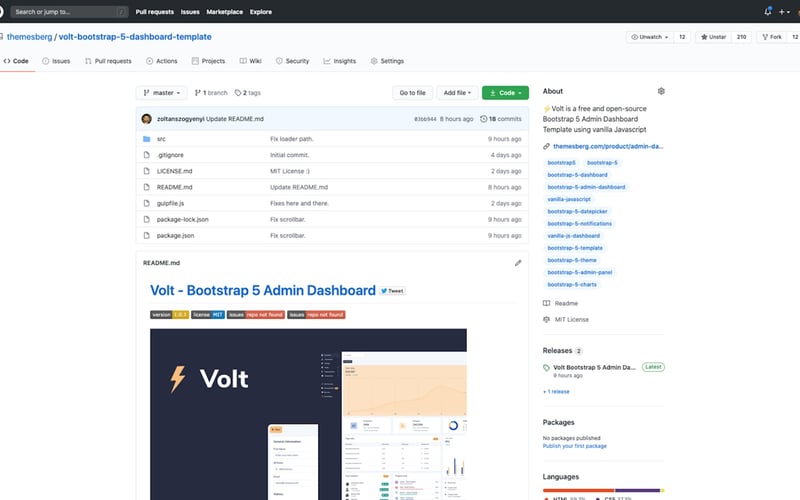Image resolution: width=800 pixels, height=500 pixels.
Task: Click the Go to file button
Action: click(x=412, y=93)
